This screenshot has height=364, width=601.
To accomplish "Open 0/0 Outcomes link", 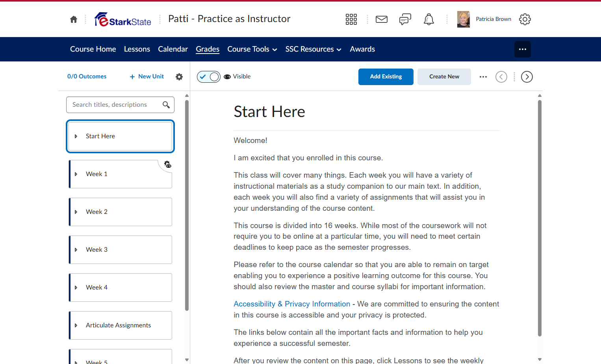I will pos(87,76).
